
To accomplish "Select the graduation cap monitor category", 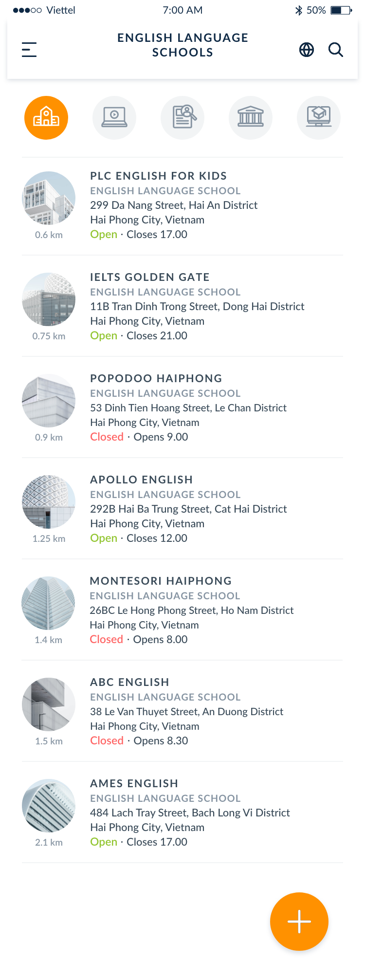I will pos(319,118).
